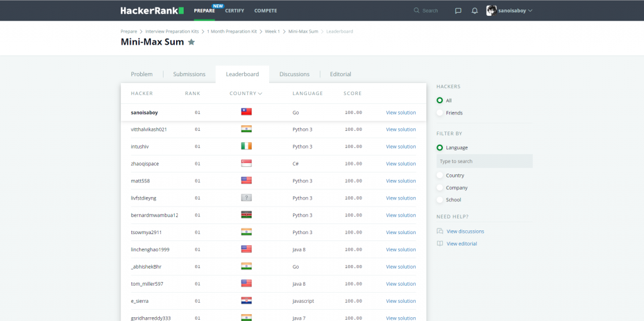Click the HackerRank logo

[152, 11]
